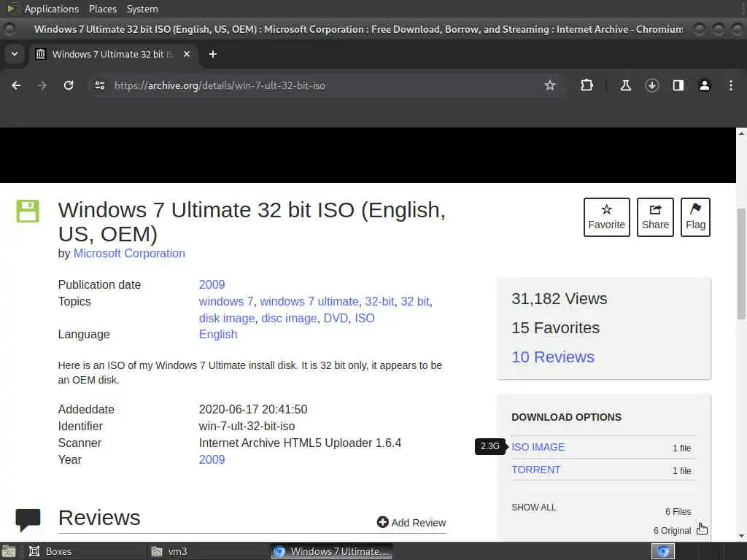Click the English language link
Screen dimensions: 747x560
[x=217, y=334]
